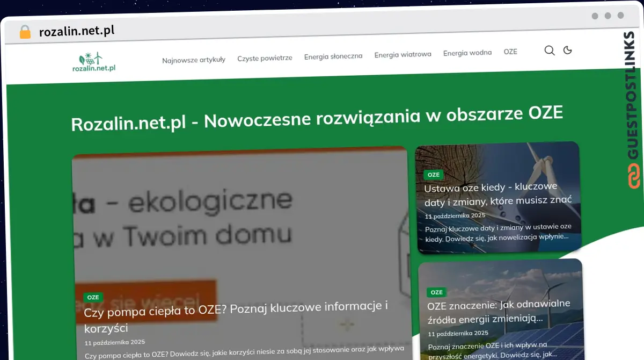Open article Ustawa oze kiedy
Screen dimensions: 644x360
pyautogui.click(x=498, y=193)
